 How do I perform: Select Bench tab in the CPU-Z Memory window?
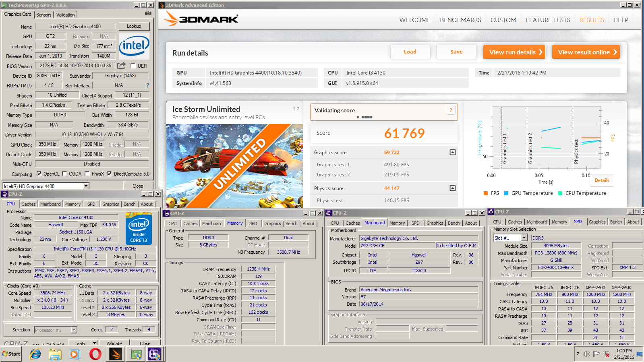[x=292, y=223]
